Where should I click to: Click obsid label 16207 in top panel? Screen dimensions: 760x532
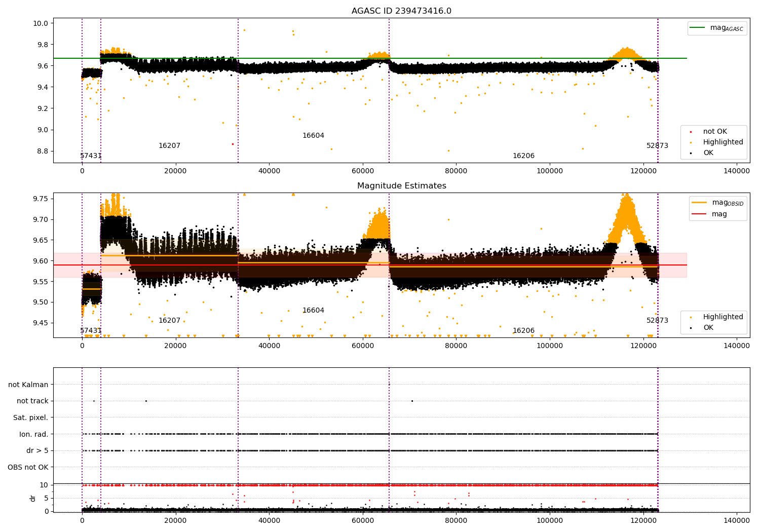[169, 146]
